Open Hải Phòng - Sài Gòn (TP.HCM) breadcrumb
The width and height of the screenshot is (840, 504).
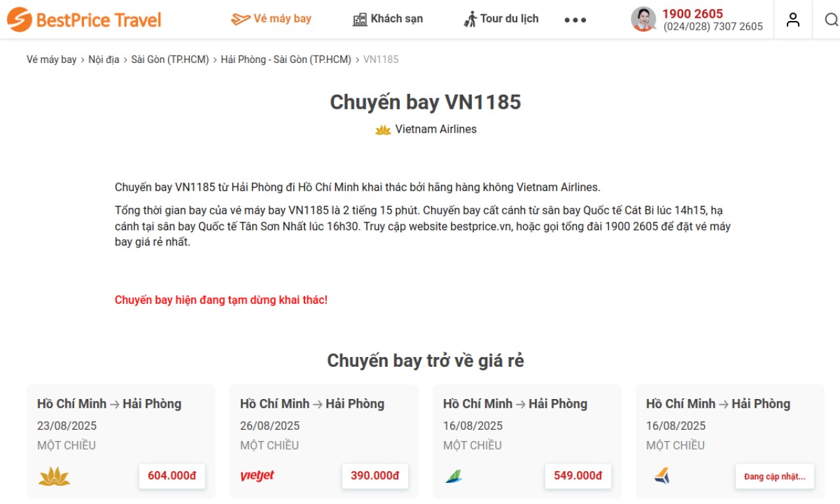pos(286,60)
